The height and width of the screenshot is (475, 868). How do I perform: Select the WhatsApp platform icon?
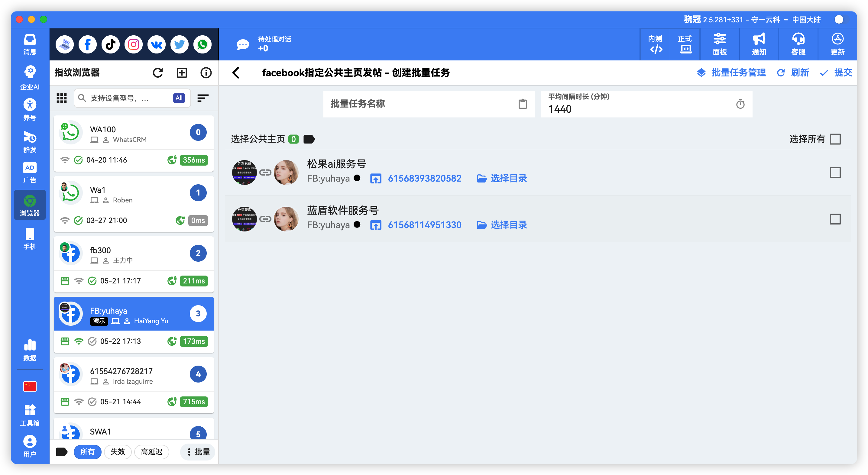[202, 44]
